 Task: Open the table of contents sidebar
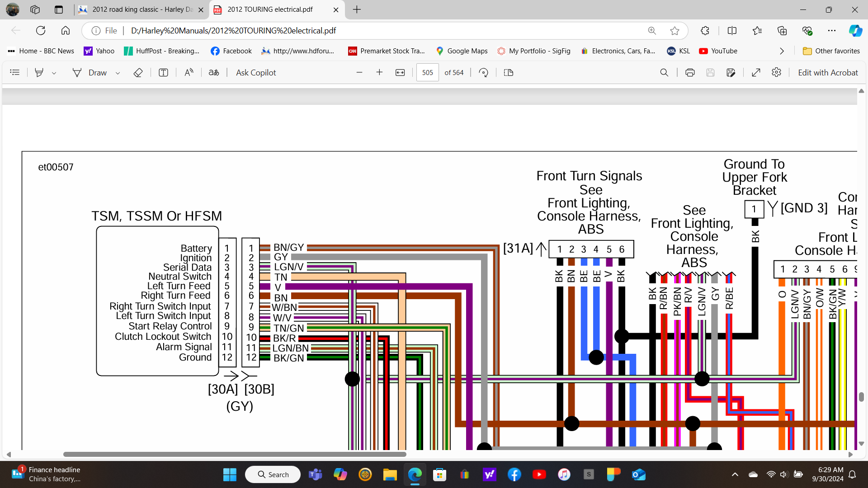15,73
